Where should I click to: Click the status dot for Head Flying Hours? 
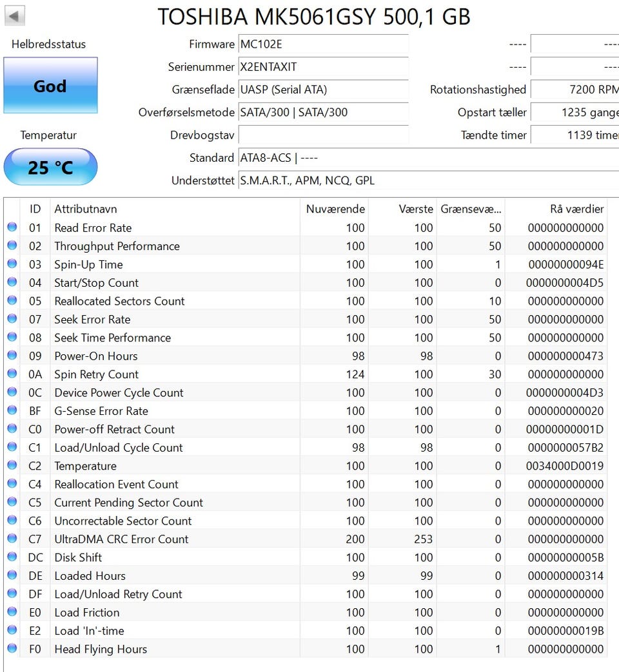[12, 649]
